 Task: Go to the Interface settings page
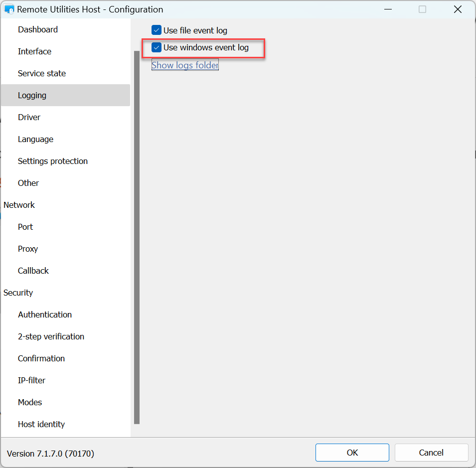66,51
